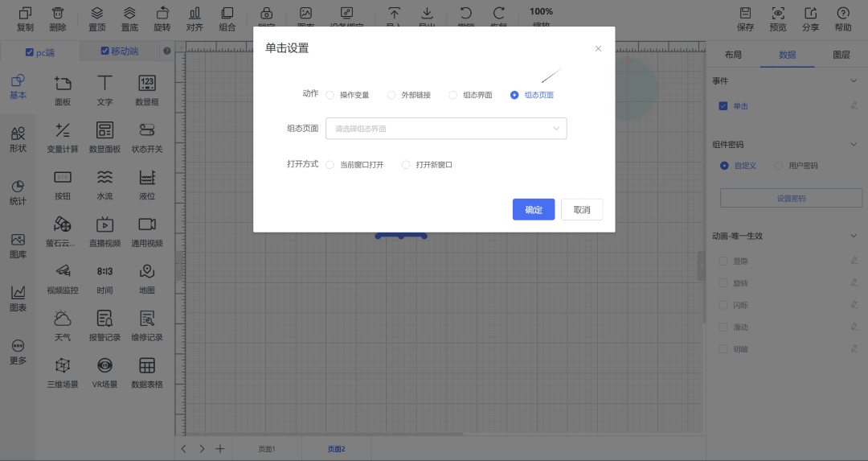Select the 天气 weather component
The height and width of the screenshot is (461, 868).
coord(63,326)
